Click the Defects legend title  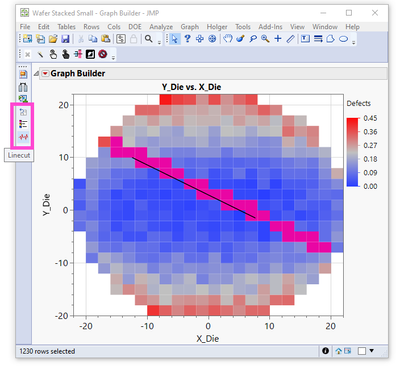click(359, 103)
